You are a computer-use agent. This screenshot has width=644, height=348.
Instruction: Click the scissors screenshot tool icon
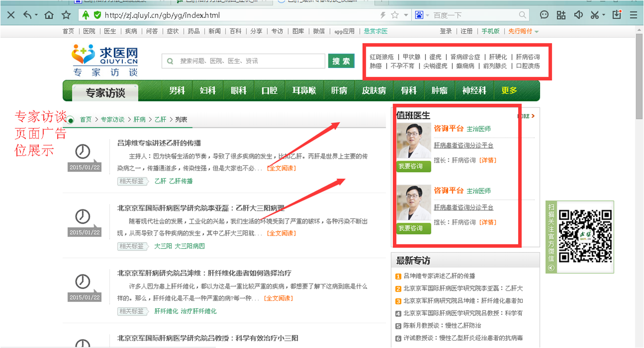point(595,15)
